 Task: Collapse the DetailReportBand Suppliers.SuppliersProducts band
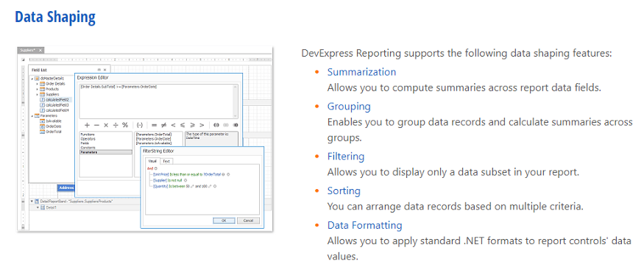pos(32,202)
